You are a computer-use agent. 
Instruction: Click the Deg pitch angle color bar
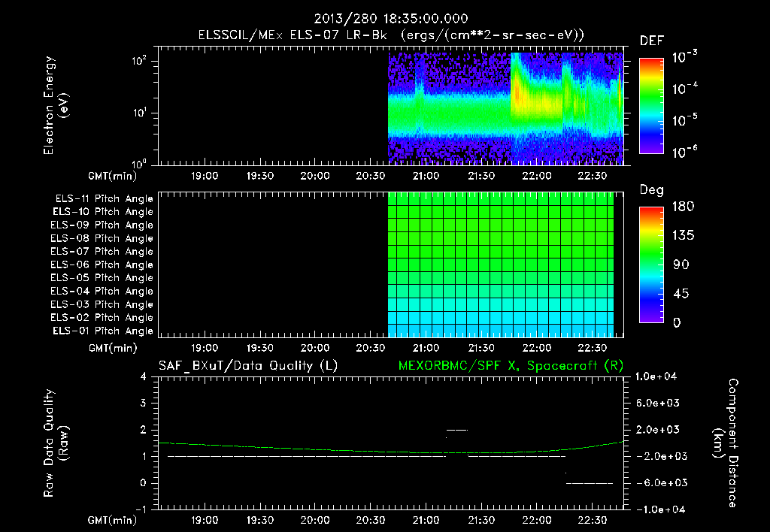tap(651, 264)
